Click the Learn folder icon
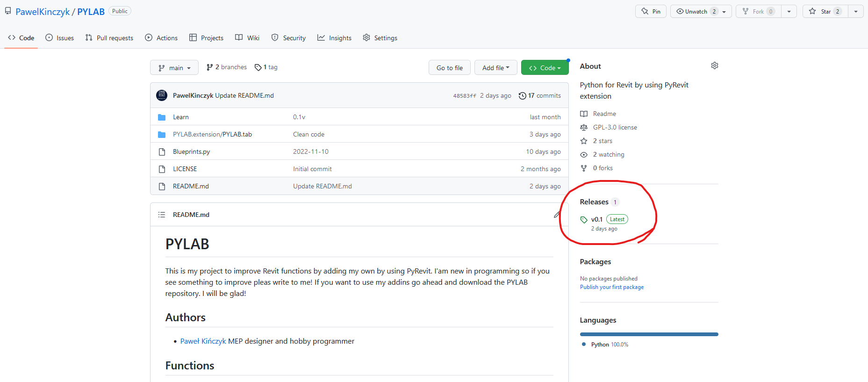The width and height of the screenshot is (868, 382). click(x=162, y=117)
